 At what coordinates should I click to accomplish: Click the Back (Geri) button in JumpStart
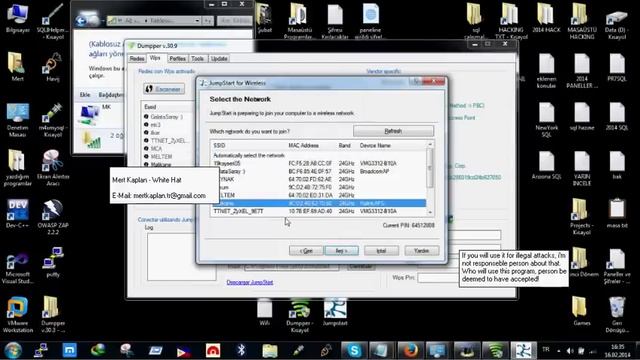point(306,251)
